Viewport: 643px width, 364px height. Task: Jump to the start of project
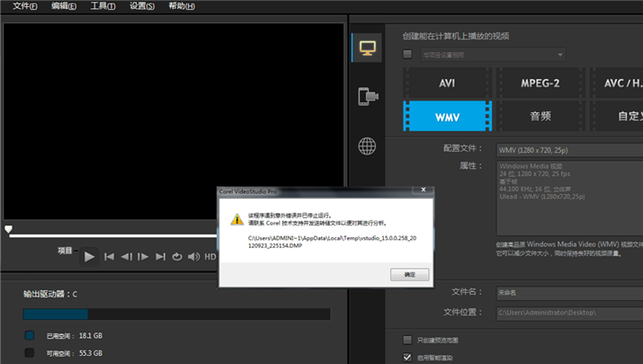[109, 257]
